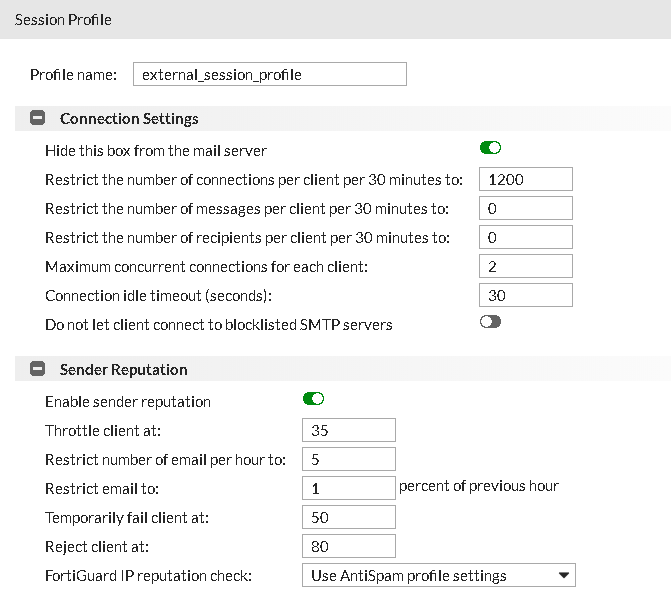
Task: Click the Throttle client at field
Action: pos(348,430)
